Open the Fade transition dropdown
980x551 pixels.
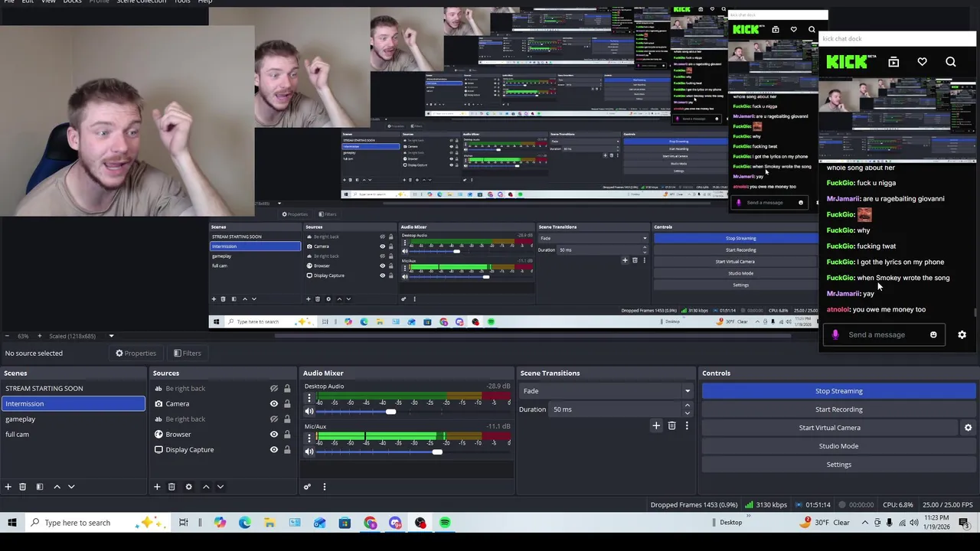[606, 391]
